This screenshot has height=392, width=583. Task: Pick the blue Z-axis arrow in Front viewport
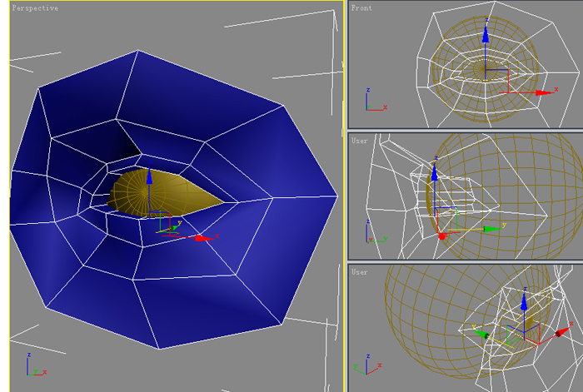pos(486,34)
